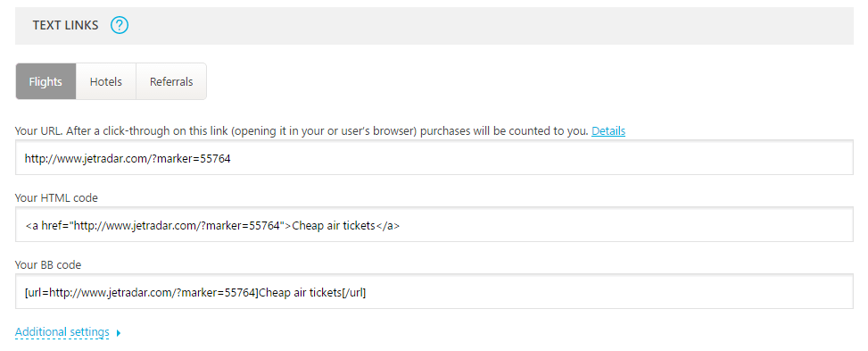
Task: Follow the Details link
Action: 608,131
